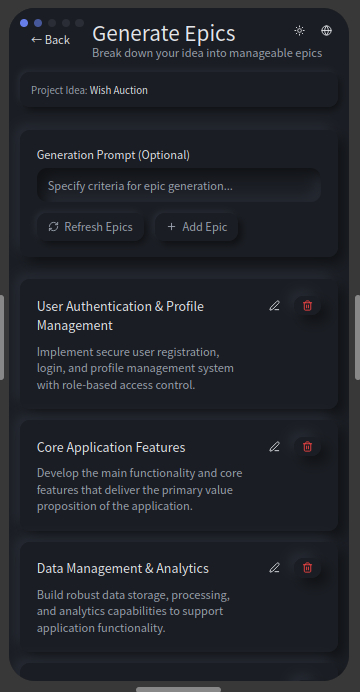360x692 pixels.
Task: Add a new epic with Add Epic
Action: click(x=197, y=227)
